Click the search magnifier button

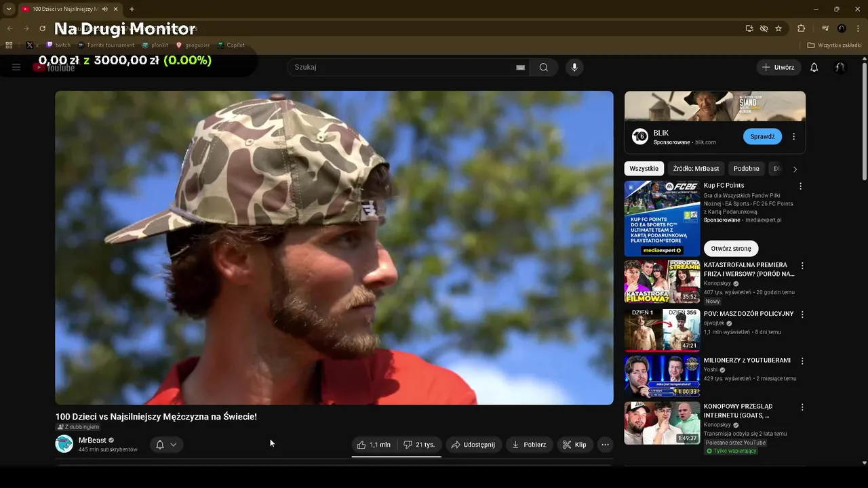click(x=544, y=67)
